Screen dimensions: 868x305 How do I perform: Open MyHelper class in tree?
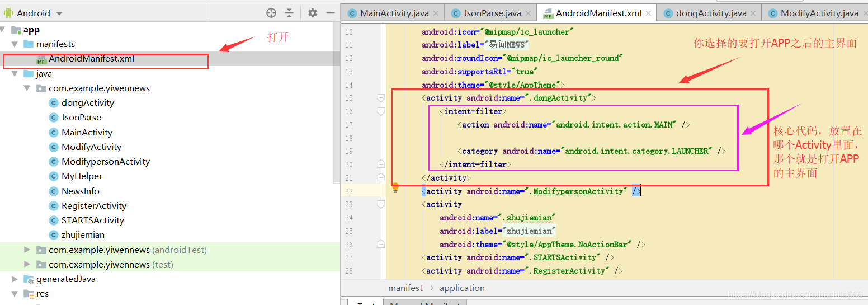coord(82,176)
